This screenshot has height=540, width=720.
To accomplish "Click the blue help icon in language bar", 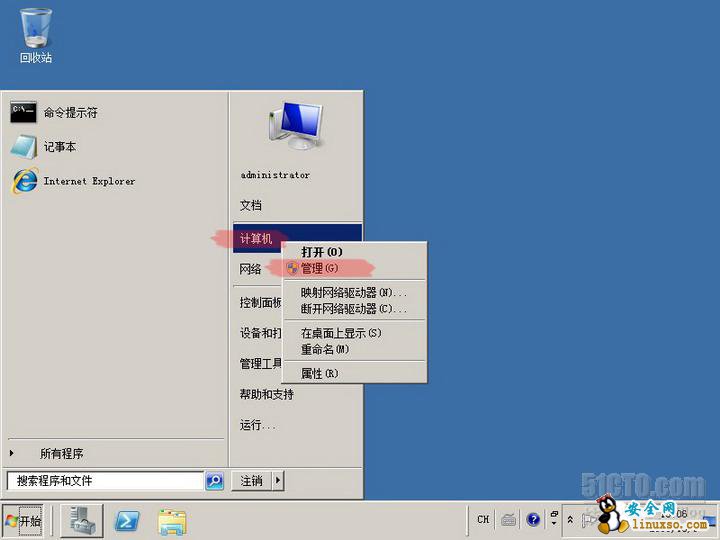I will pyautogui.click(x=533, y=520).
